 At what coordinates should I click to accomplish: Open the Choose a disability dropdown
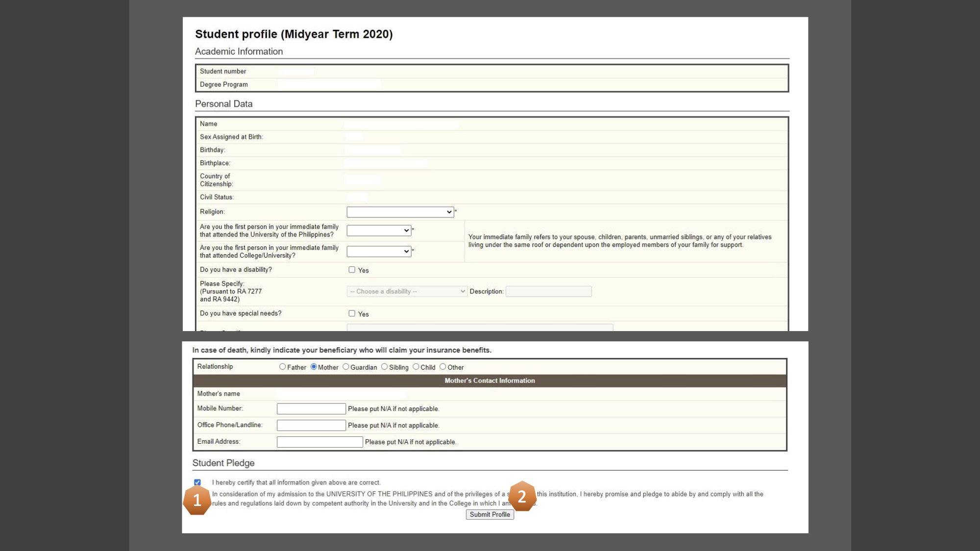click(407, 291)
